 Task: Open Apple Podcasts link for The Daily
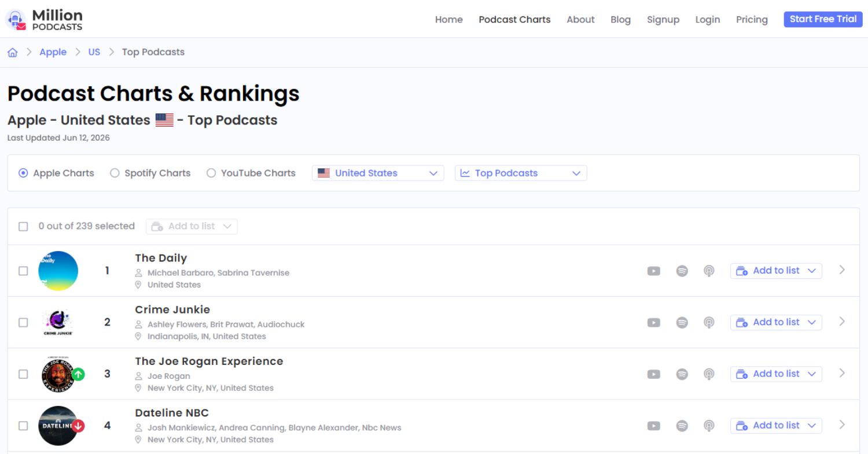point(709,271)
